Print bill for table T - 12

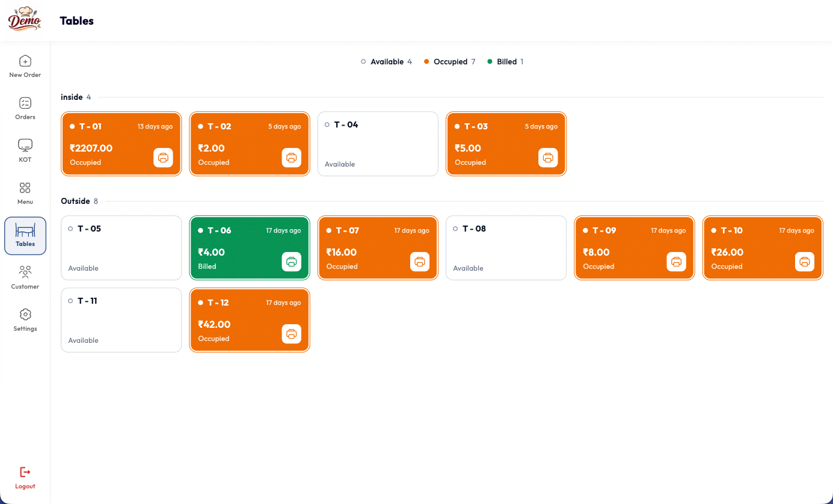click(x=291, y=334)
